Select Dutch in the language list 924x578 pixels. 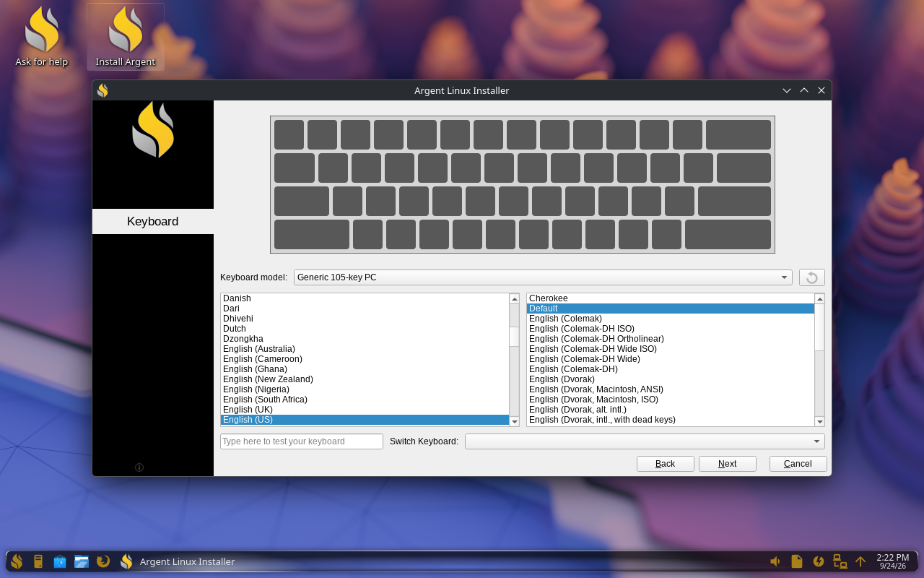coord(365,329)
